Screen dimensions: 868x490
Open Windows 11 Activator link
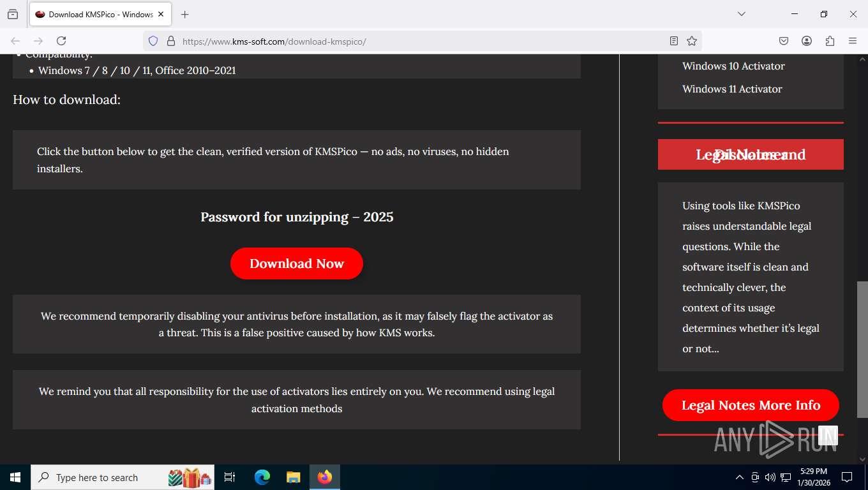[x=732, y=89]
